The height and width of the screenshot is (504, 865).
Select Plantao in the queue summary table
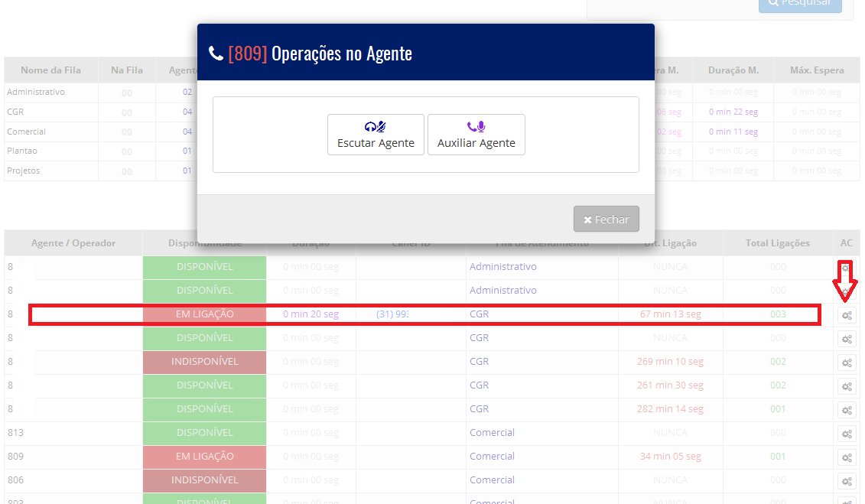coord(22,151)
